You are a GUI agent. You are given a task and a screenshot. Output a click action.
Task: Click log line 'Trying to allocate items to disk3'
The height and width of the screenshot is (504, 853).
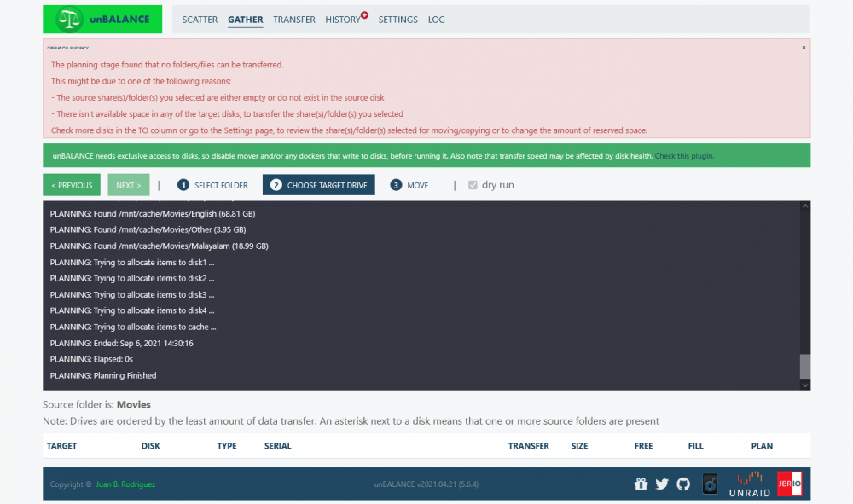(x=132, y=294)
